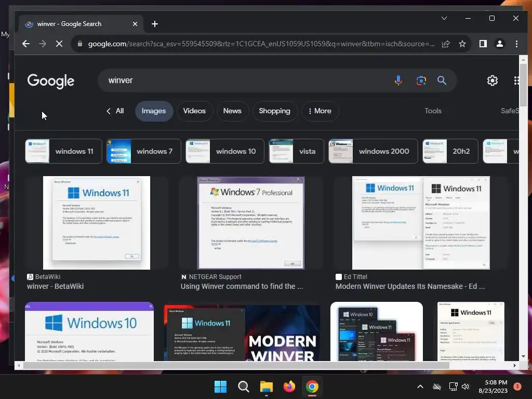Filter by windows 10 chip
The height and width of the screenshot is (399, 532).
coord(225,151)
